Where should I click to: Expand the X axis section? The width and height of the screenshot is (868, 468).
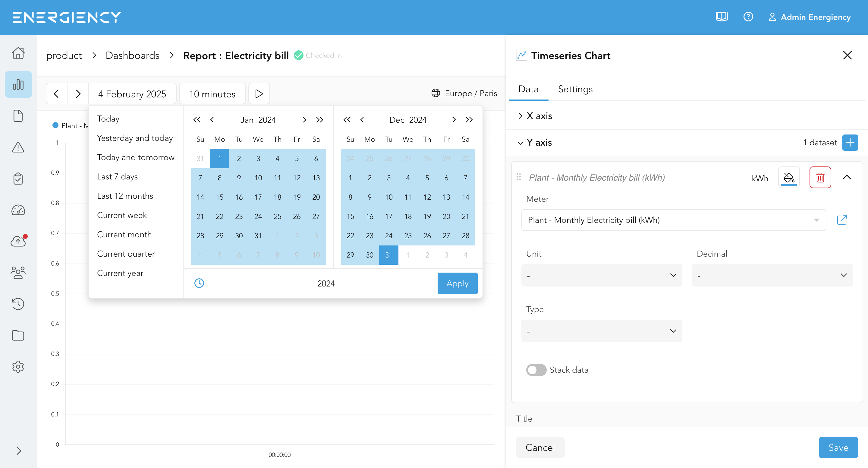click(536, 116)
